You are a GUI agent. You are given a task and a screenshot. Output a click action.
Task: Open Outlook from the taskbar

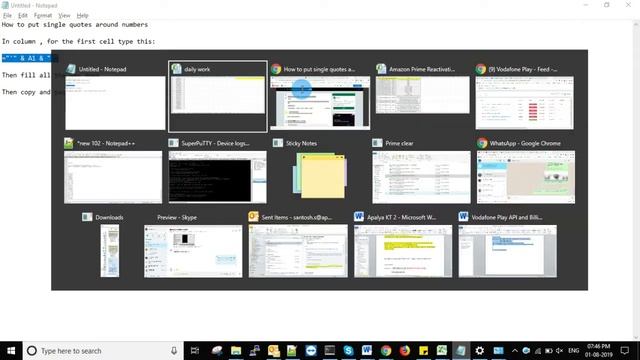[x=273, y=351]
